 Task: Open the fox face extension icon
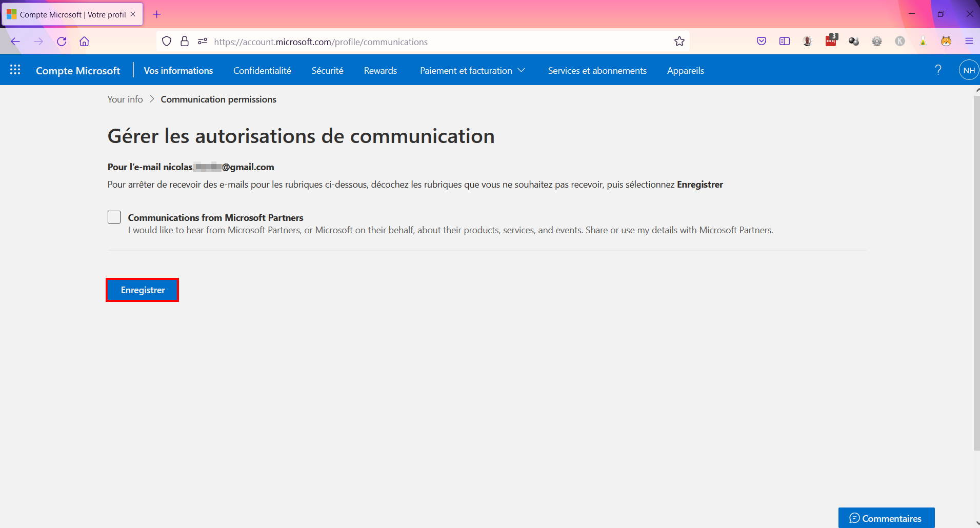coord(946,42)
